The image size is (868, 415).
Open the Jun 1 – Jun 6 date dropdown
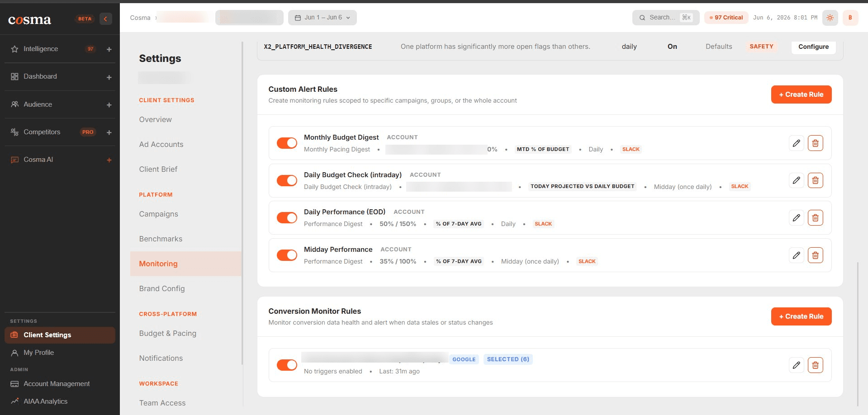coord(322,18)
